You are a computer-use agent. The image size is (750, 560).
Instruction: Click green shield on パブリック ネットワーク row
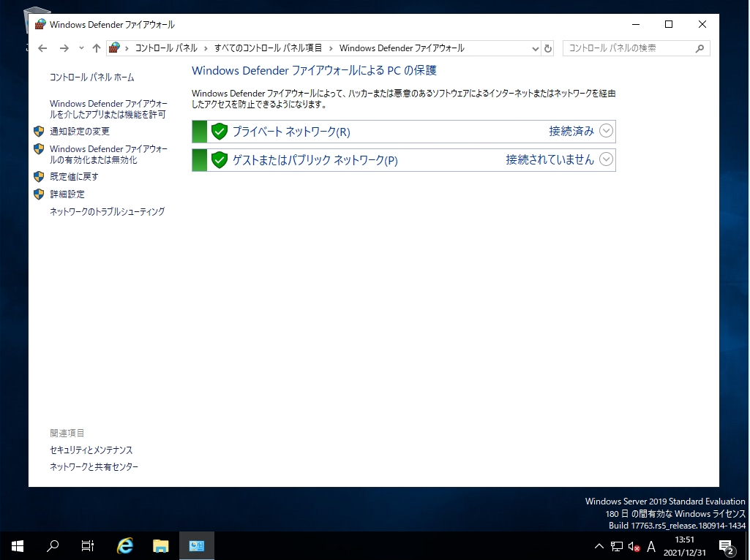pos(219,160)
